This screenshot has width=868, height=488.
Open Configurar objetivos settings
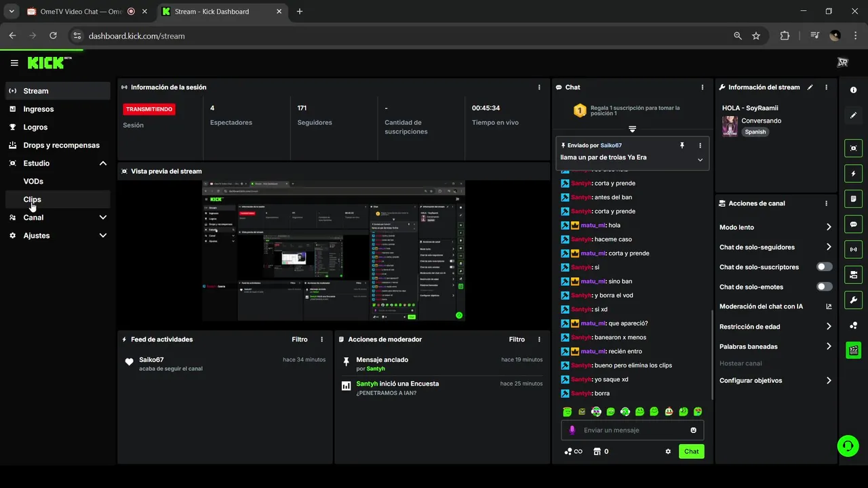776,380
